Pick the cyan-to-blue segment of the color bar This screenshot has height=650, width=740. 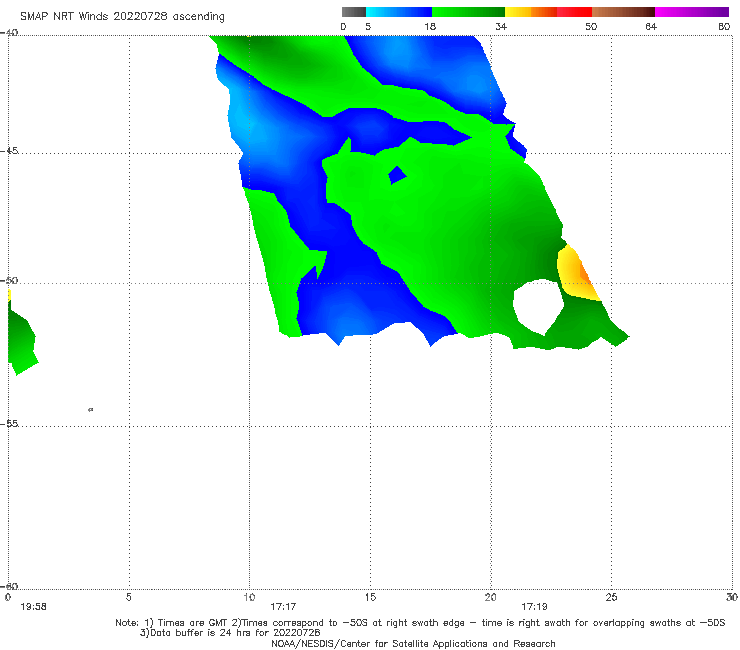[399, 12]
